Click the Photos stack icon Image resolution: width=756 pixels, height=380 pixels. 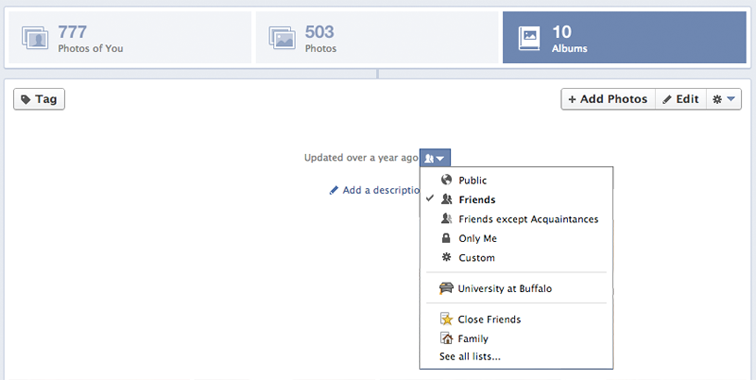coord(282,38)
